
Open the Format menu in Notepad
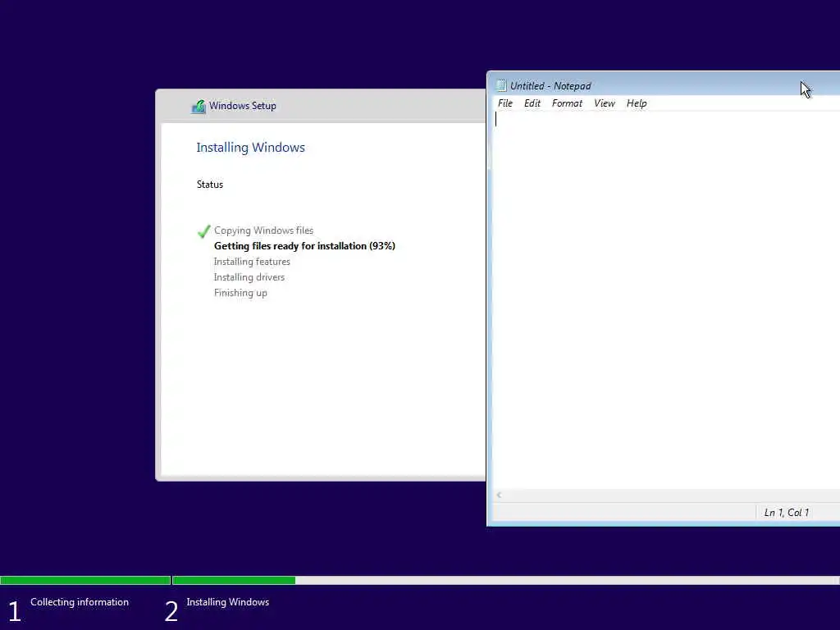tap(567, 103)
